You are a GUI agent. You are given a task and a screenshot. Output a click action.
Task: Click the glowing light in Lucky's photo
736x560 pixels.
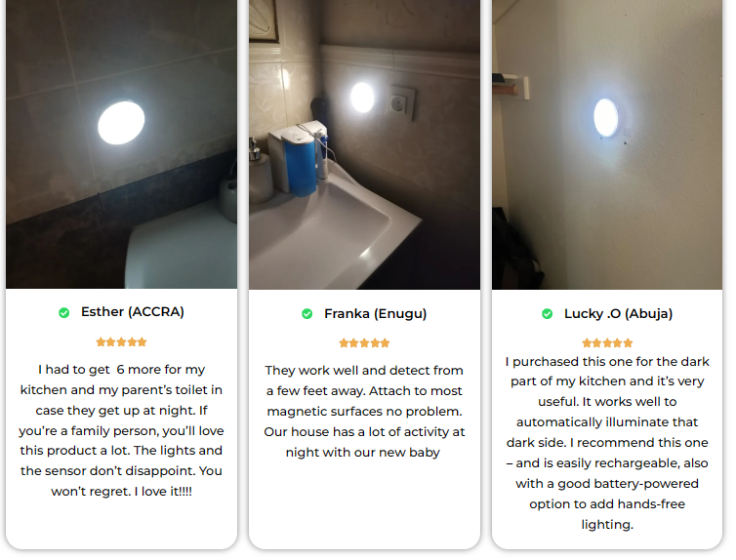(606, 117)
